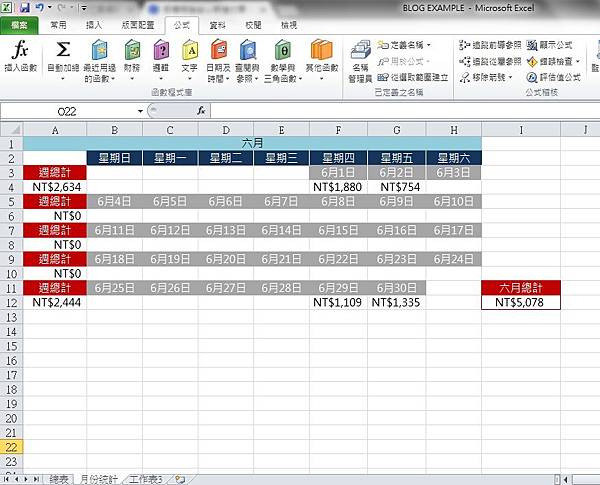Expand the Undo history dropdown arrow
Screen dimensions: 600x485
pyautogui.click(x=50, y=7)
